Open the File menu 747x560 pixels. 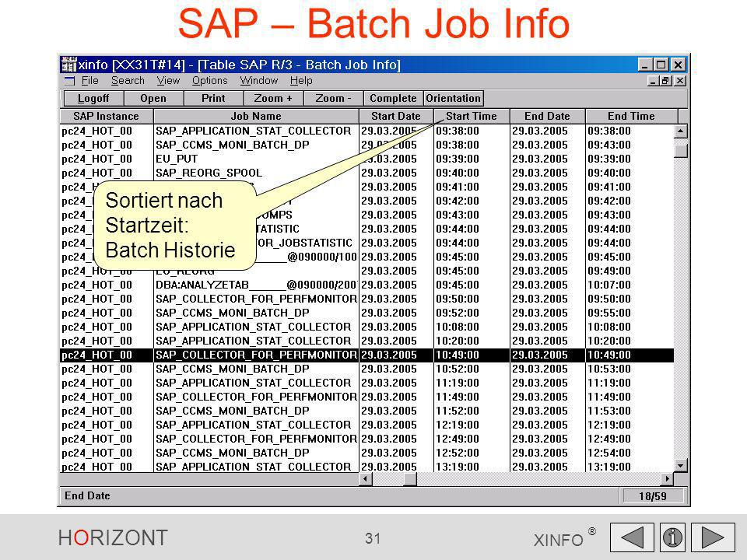pyautogui.click(x=89, y=80)
